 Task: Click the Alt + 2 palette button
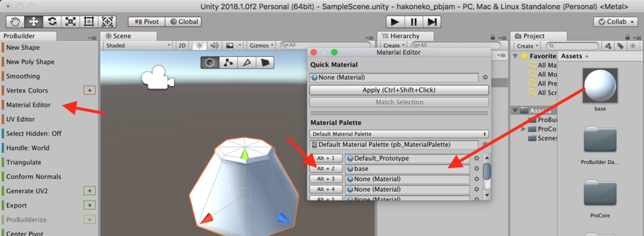pyautogui.click(x=326, y=168)
